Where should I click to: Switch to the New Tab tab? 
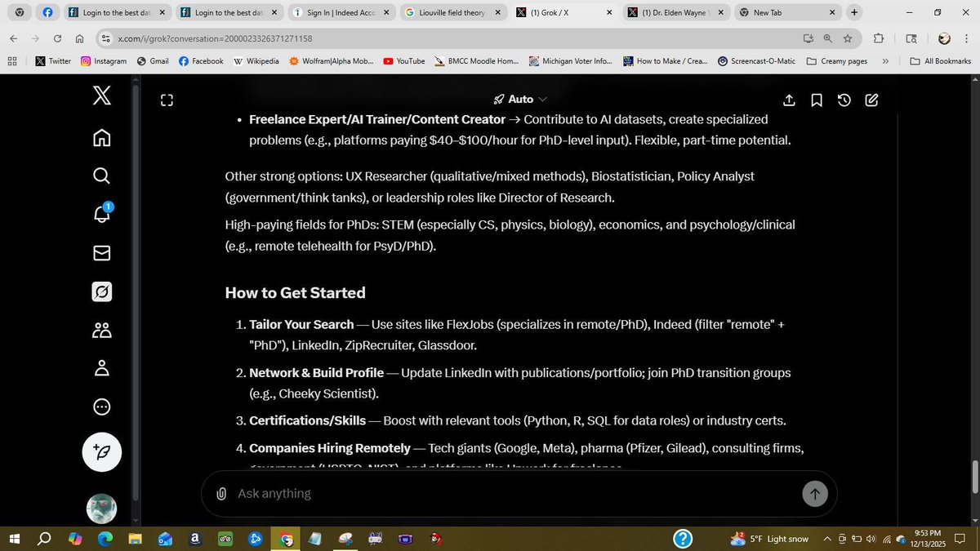pyautogui.click(x=787, y=13)
